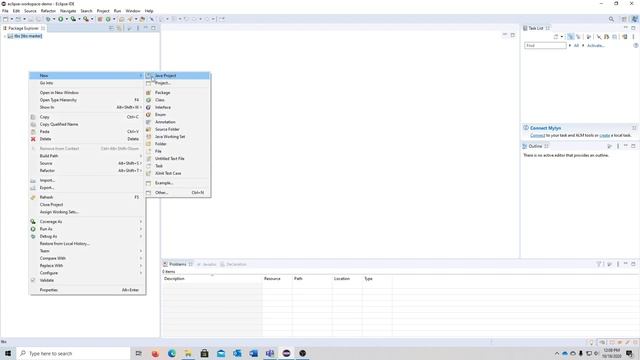Click the Windows Start button
Viewport: 640px width, 360px height.
pyautogui.click(x=8, y=353)
